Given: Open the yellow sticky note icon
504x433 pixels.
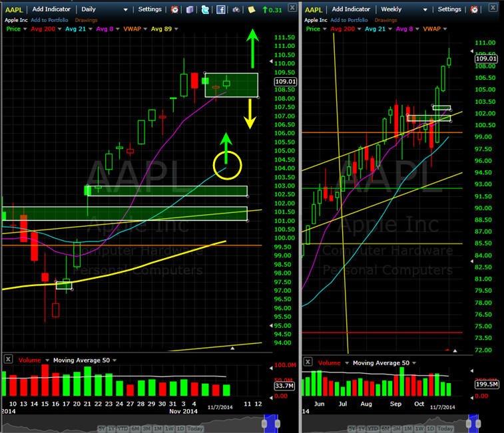Looking at the screenshot, I should point(252,9).
